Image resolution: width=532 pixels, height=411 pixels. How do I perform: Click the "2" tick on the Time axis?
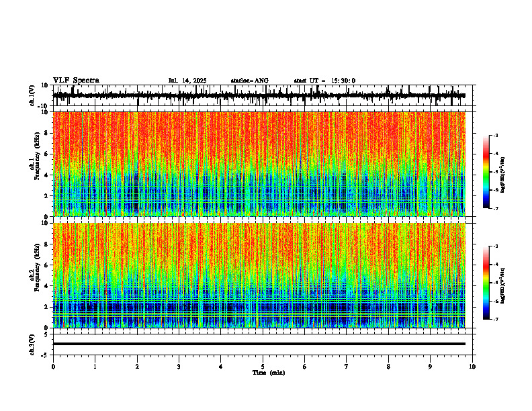(137, 367)
